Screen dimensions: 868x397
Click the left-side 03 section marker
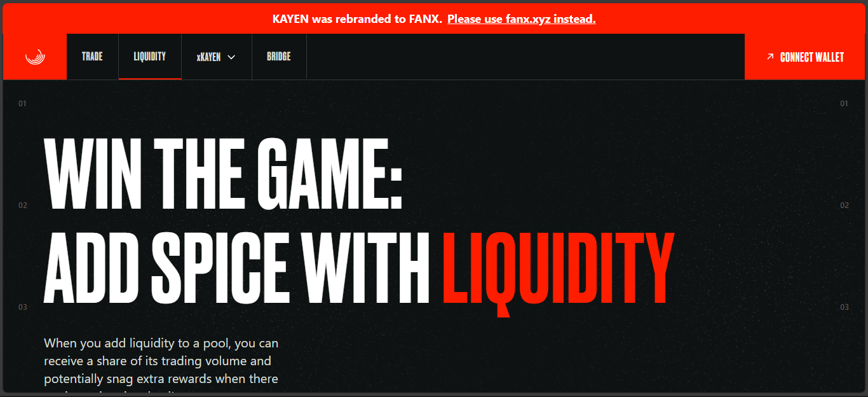coord(22,307)
